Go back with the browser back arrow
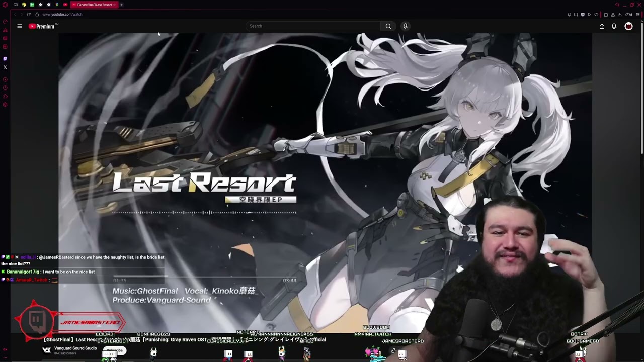The width and height of the screenshot is (644, 362). [15, 14]
